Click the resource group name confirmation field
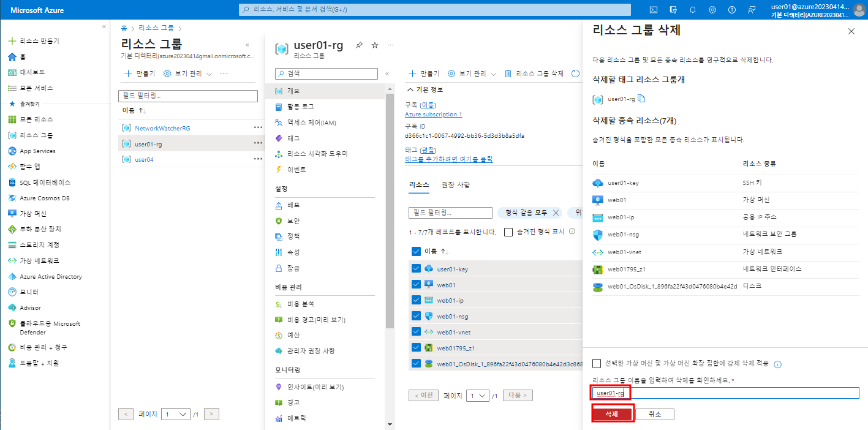868x430 pixels. (726, 393)
